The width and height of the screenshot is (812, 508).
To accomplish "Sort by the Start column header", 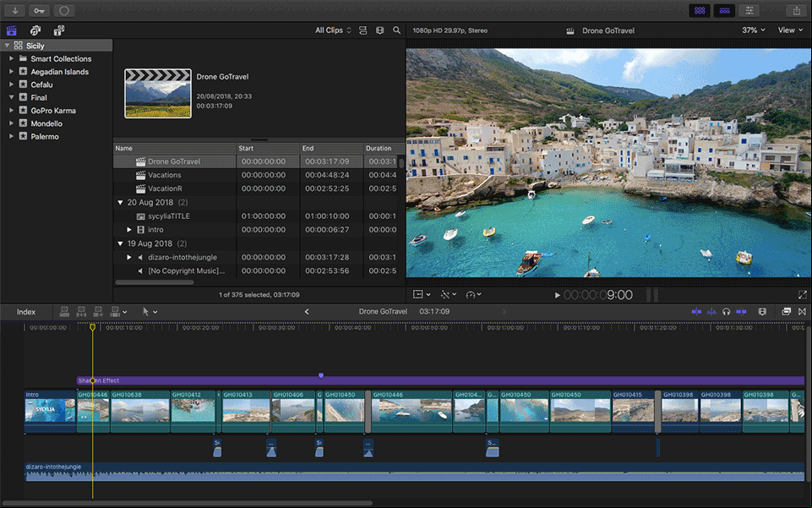I will [x=268, y=148].
